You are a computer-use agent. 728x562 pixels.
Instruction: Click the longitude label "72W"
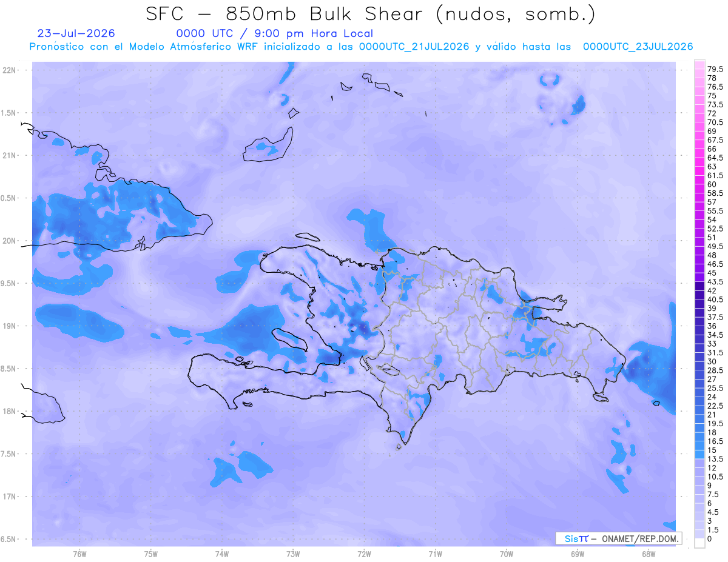364,554
